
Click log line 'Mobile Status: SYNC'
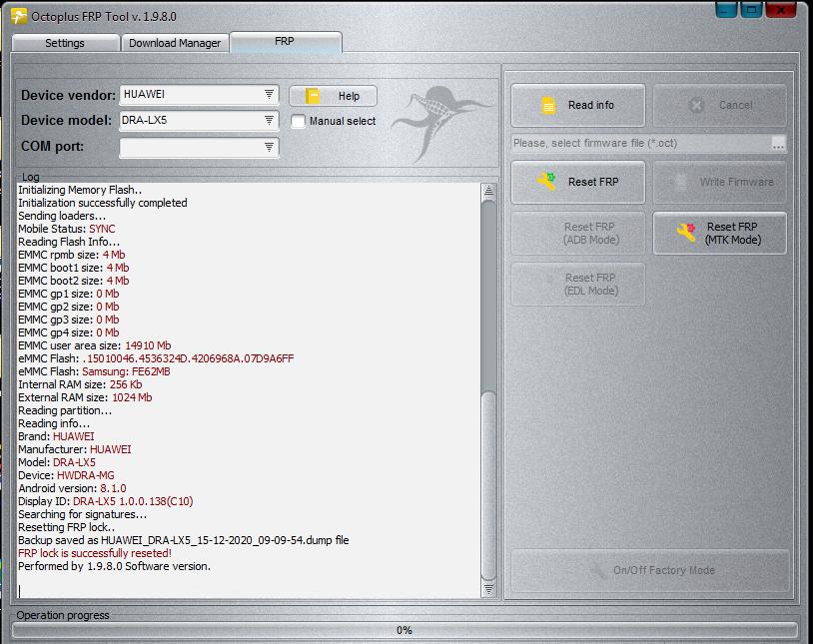pos(67,229)
